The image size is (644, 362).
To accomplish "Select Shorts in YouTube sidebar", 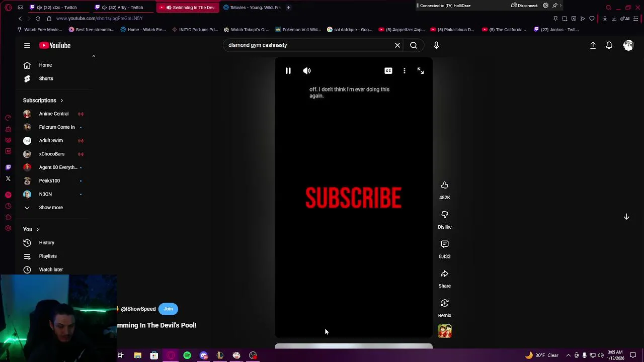I will point(45,78).
